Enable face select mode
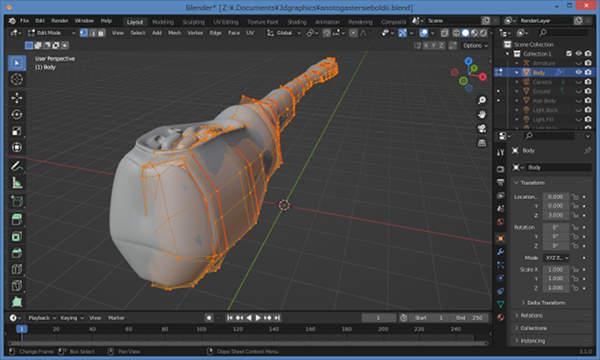The height and width of the screenshot is (360, 600). pos(101,33)
